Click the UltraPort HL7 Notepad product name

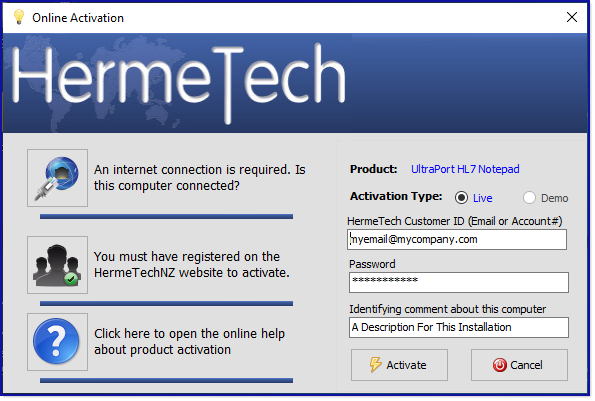point(465,169)
